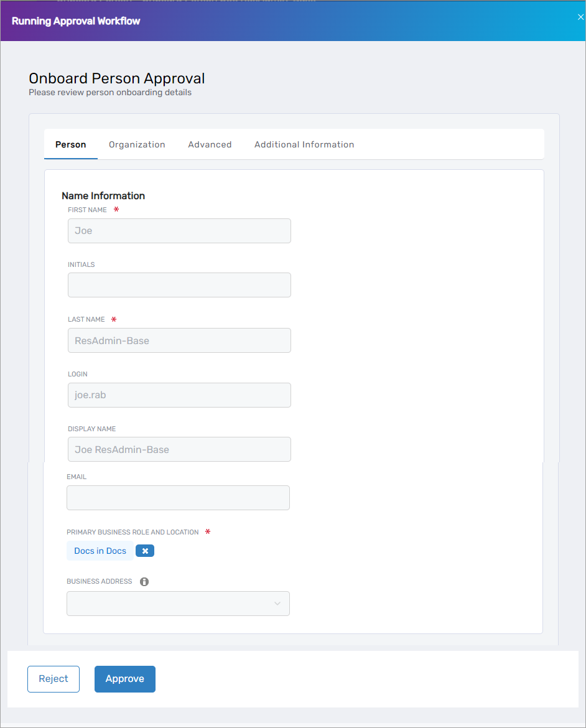This screenshot has width=586, height=728.
Task: Click the Display Name field
Action: [179, 449]
